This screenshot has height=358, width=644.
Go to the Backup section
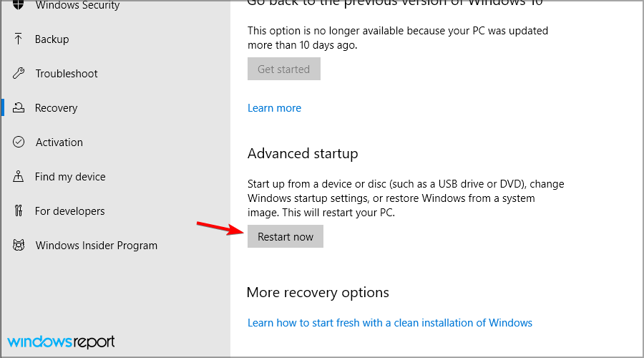click(52, 39)
